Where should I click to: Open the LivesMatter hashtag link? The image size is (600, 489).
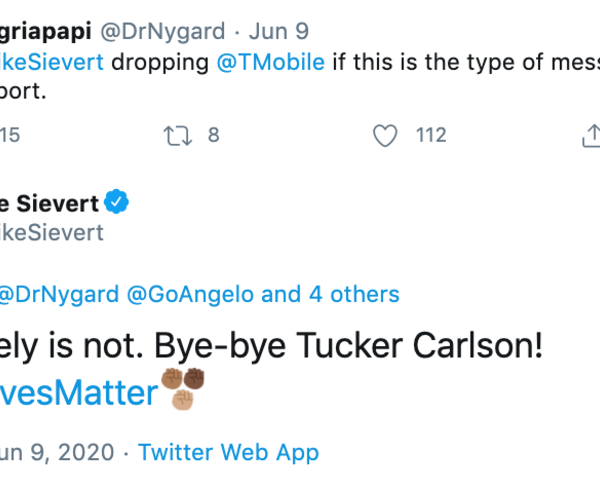[x=80, y=393]
